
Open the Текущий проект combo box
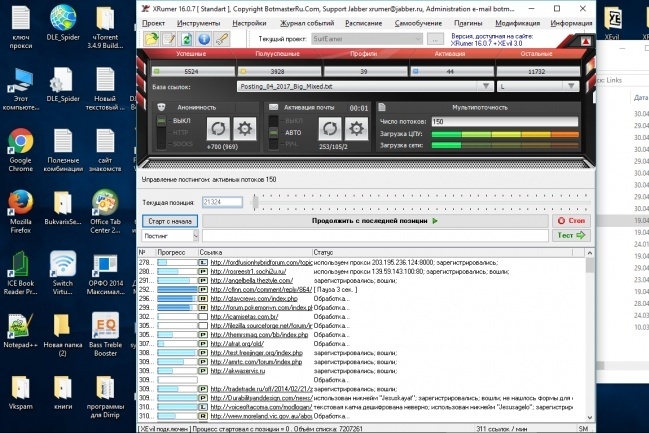pos(367,39)
